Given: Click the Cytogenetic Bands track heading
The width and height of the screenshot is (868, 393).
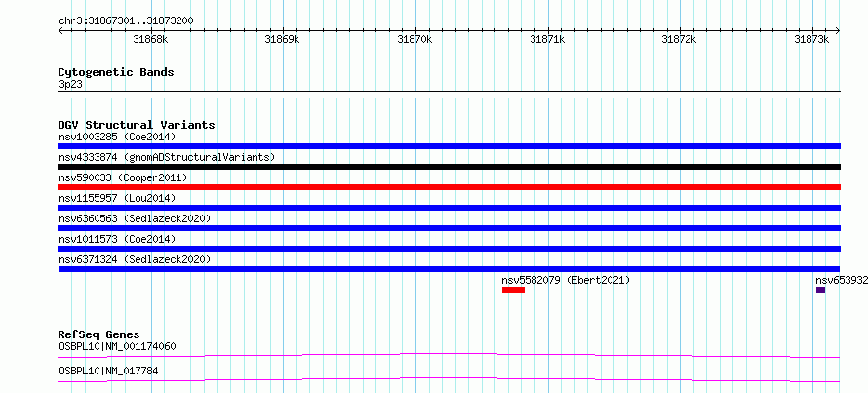Looking at the screenshot, I should (116, 72).
